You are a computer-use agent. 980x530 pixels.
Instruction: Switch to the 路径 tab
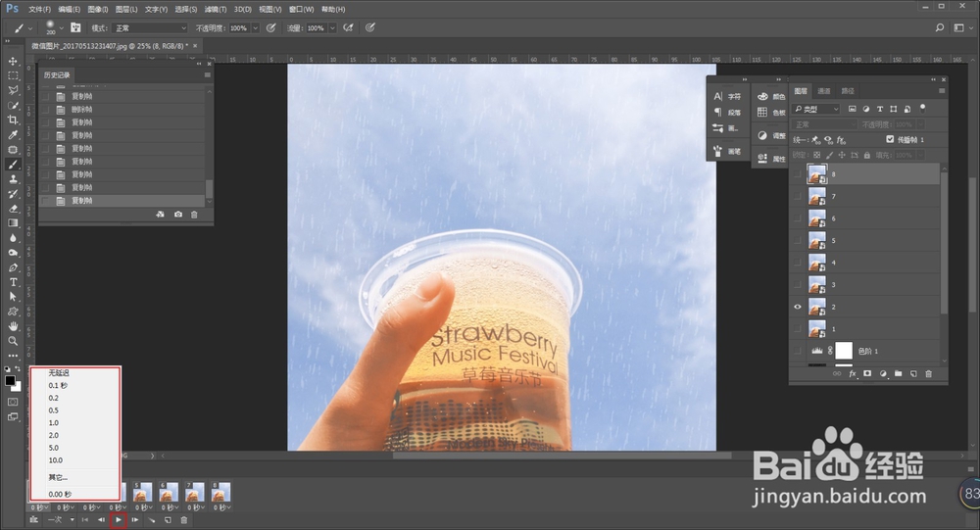pyautogui.click(x=848, y=91)
